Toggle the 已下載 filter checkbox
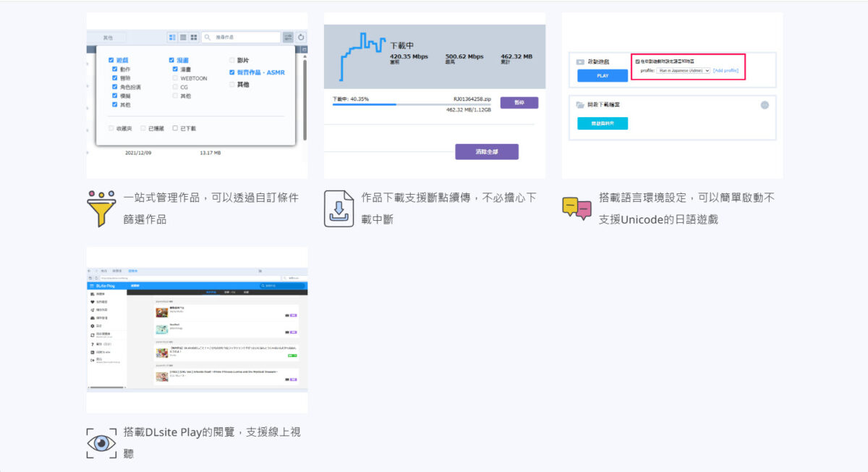Screen dimensions: 868x472 [176, 128]
